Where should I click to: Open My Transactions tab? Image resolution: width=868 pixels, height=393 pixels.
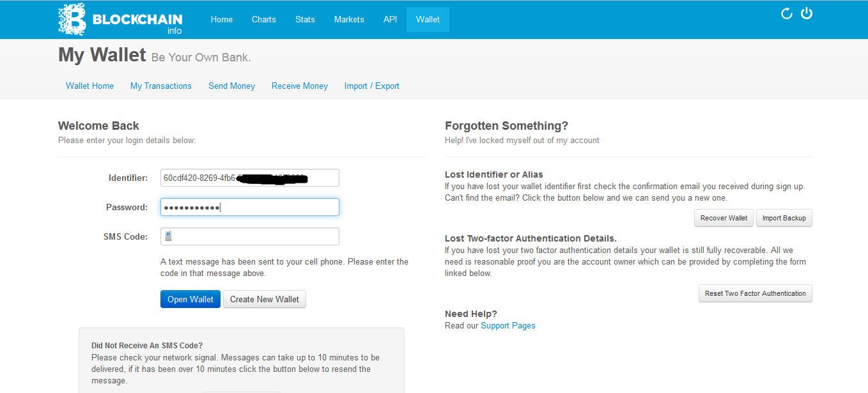[161, 86]
